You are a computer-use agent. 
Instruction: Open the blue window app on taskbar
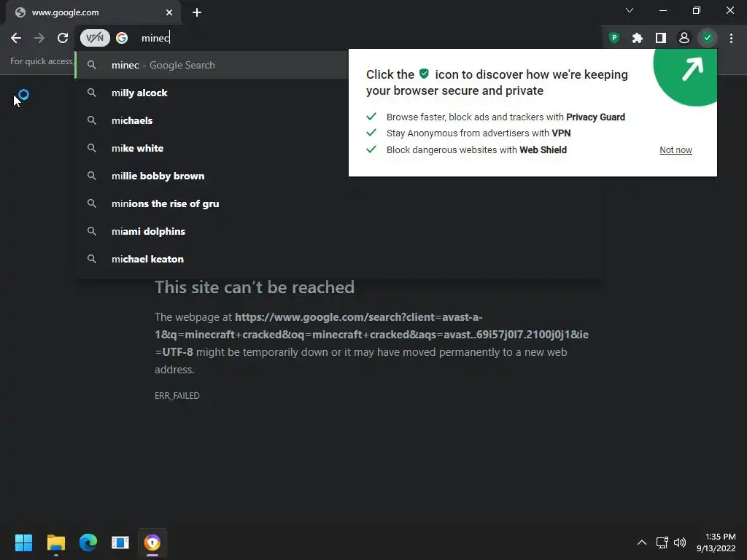coord(120,542)
